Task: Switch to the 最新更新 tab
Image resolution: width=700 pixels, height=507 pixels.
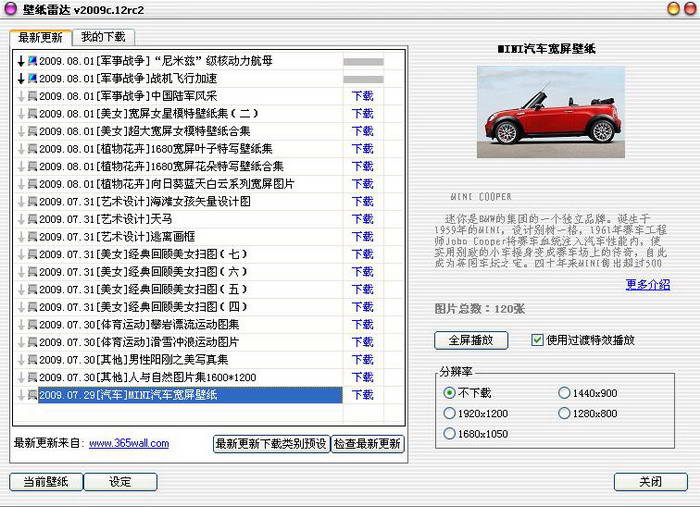Action: (40, 37)
